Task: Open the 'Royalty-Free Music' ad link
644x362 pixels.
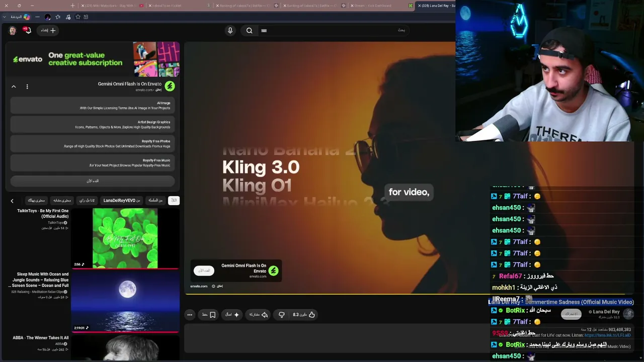Action: pos(93,163)
